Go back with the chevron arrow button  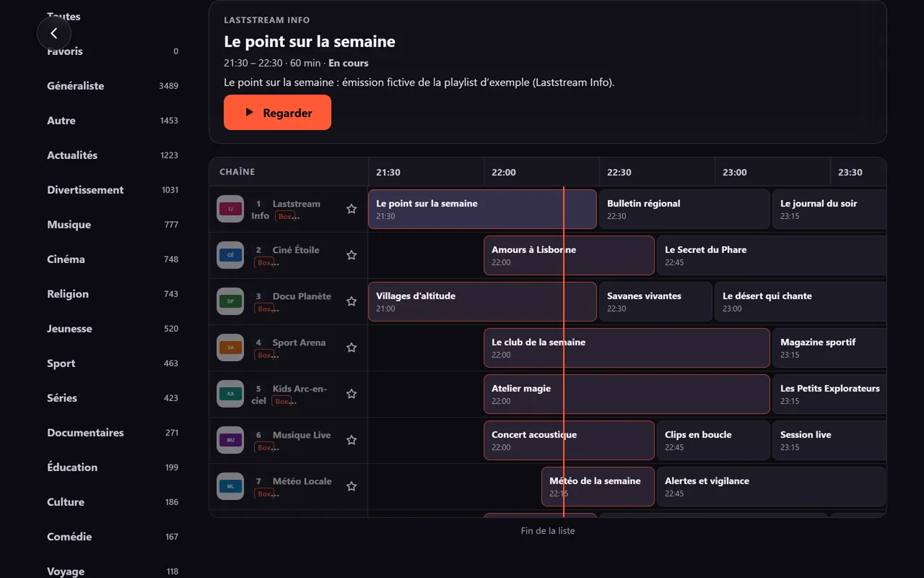point(54,33)
